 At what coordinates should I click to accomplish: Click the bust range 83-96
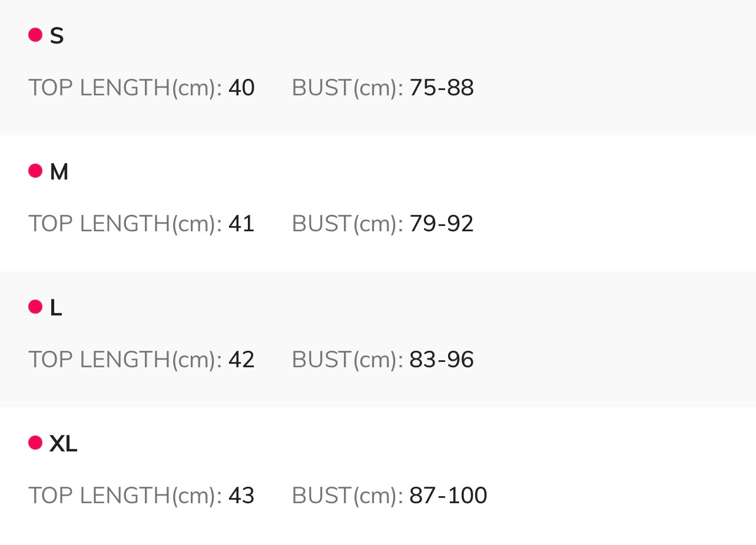tap(442, 360)
